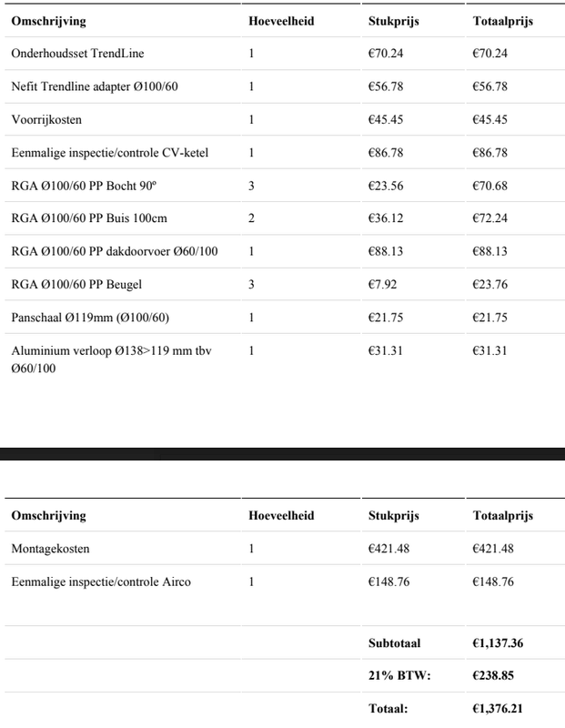Click the 21% BTW label
Image resolution: width=565 pixels, height=728 pixels.
399,676
